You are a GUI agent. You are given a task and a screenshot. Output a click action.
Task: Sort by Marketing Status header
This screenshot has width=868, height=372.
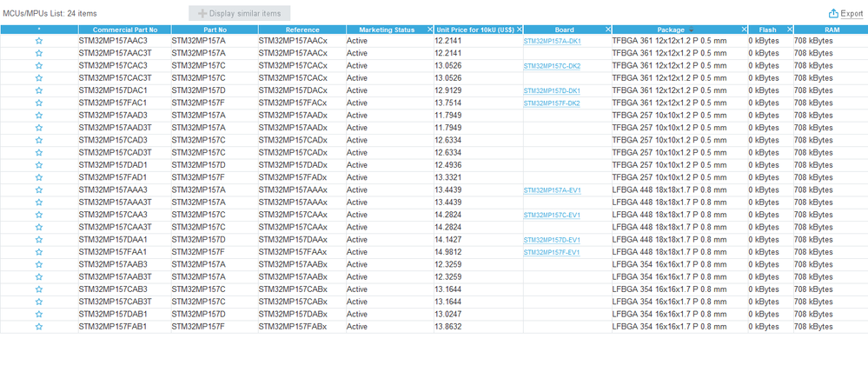387,30
